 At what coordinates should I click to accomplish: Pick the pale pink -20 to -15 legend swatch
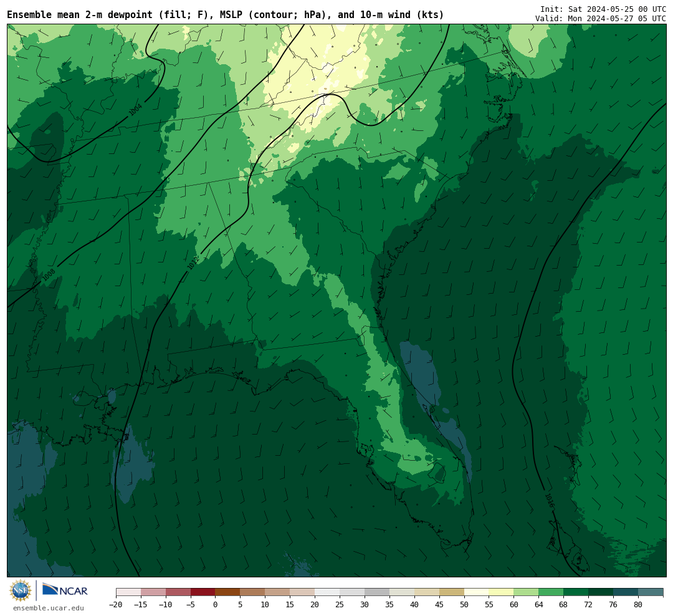128,592
